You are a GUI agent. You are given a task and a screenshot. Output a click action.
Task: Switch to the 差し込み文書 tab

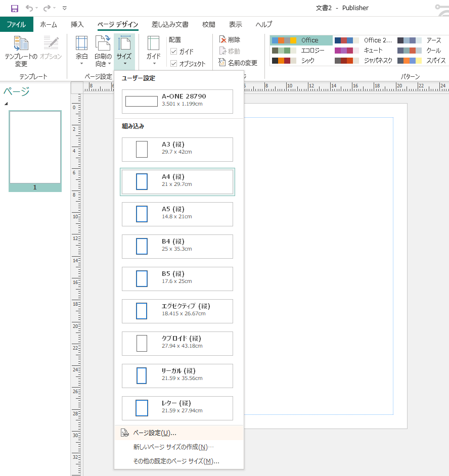[x=170, y=24]
